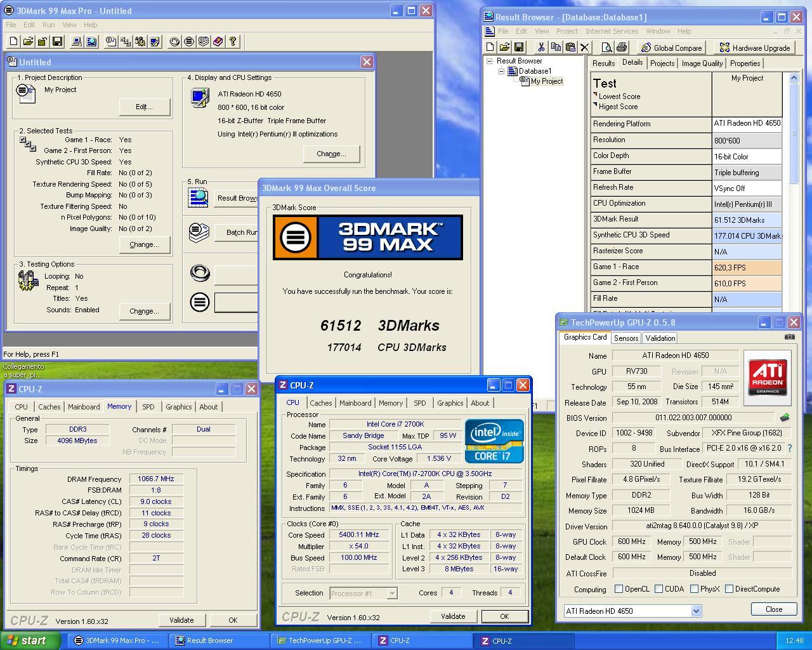Click Save floppy icon in 3DMark toolbar
Image resolution: width=812 pixels, height=650 pixels.
coord(57,41)
